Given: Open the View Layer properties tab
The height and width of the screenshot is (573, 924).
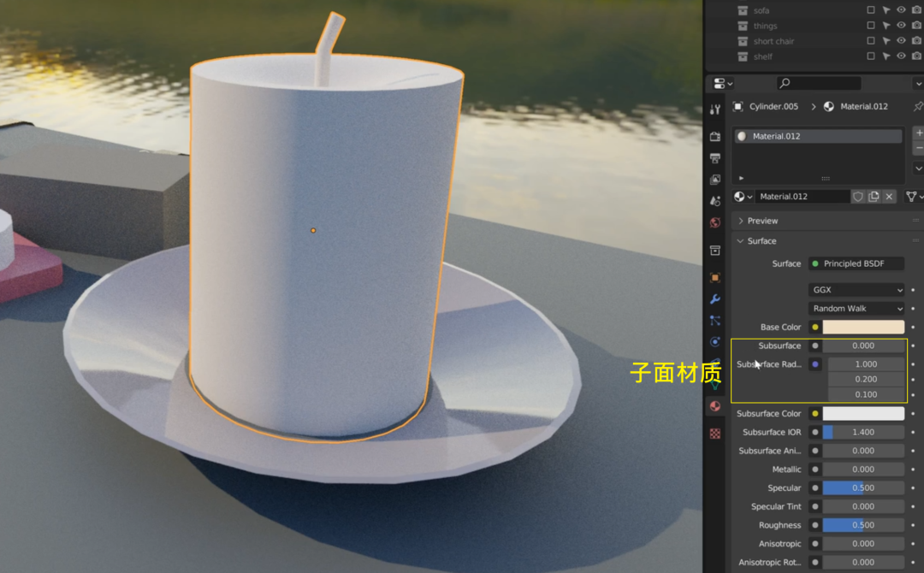Looking at the screenshot, I should pyautogui.click(x=714, y=179).
